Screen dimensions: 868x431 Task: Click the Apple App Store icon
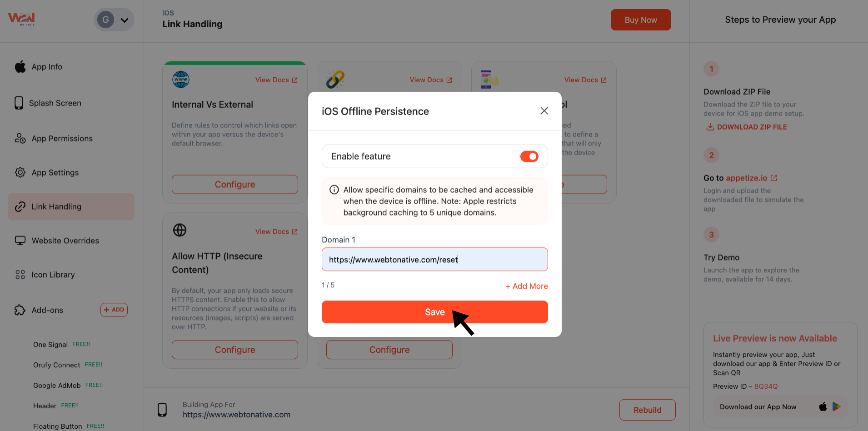click(823, 406)
